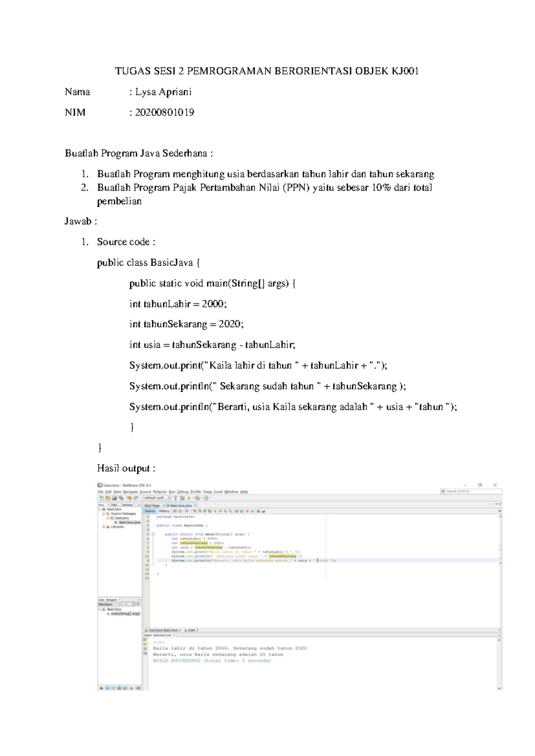Click the NetBeans cube icon in the title bar
535x756 pixels.
(x=100, y=485)
